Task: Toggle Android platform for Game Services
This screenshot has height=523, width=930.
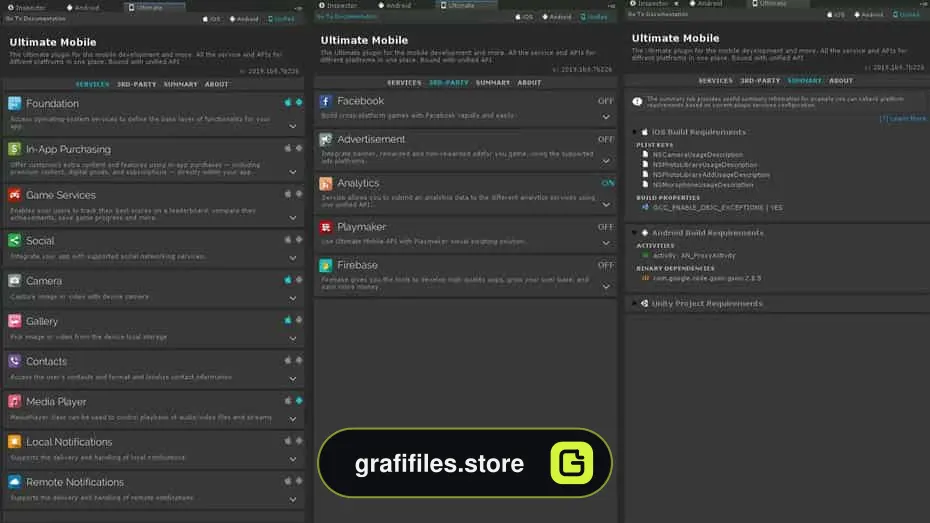Action: [299, 194]
